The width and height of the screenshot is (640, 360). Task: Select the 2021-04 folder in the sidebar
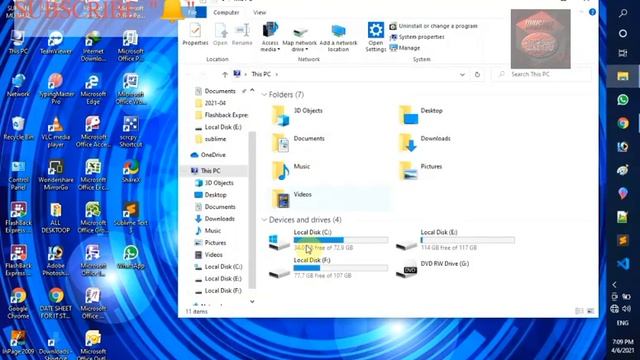pyautogui.click(x=211, y=103)
